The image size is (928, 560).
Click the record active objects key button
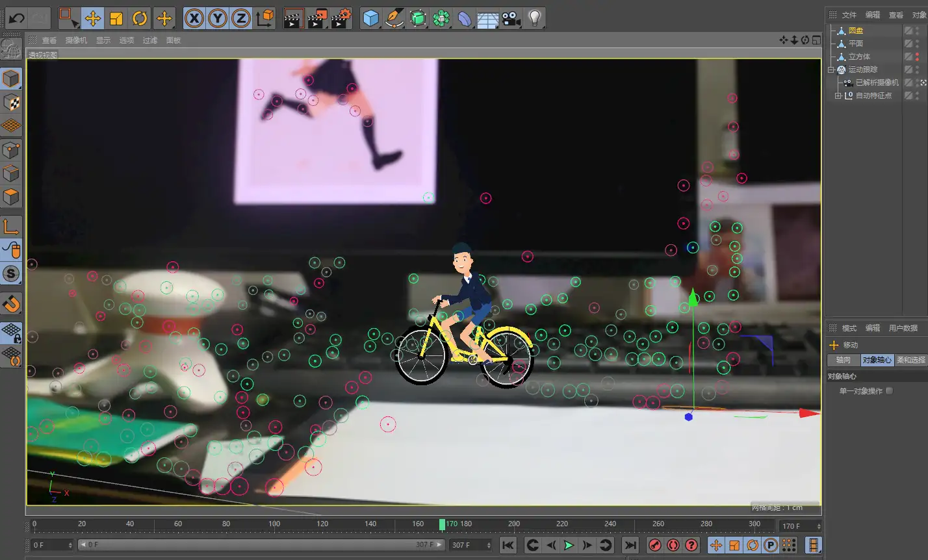(x=655, y=545)
